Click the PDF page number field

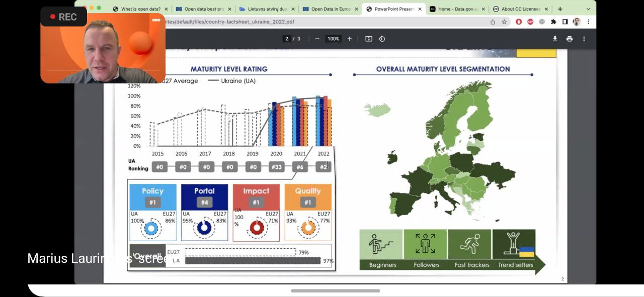click(287, 39)
